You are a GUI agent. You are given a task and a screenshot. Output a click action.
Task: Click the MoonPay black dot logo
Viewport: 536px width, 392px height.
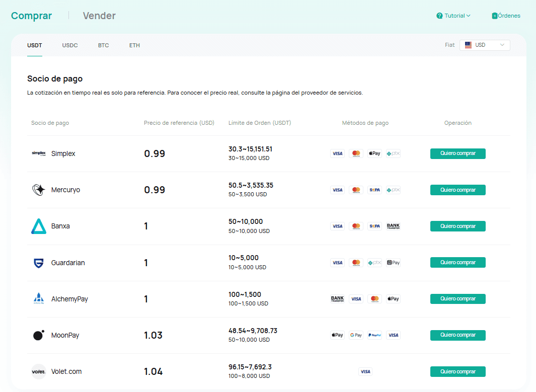[39, 335]
